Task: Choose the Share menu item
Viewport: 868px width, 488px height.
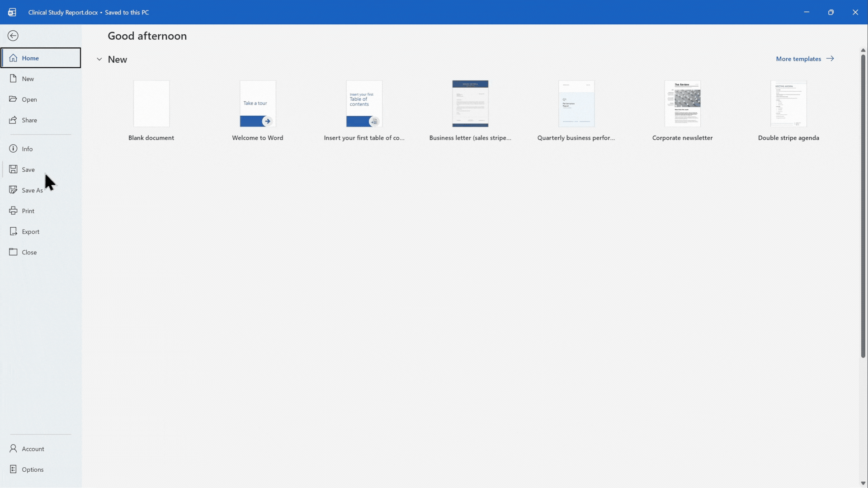Action: 41,120
